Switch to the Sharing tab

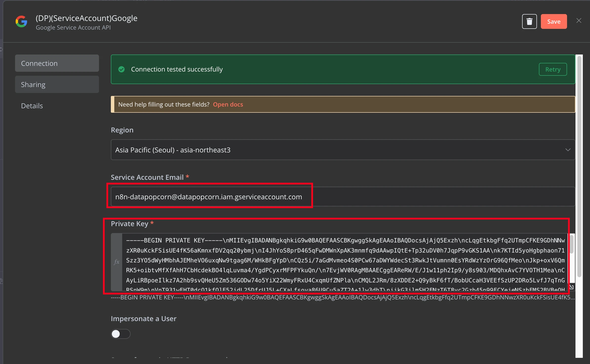57,84
